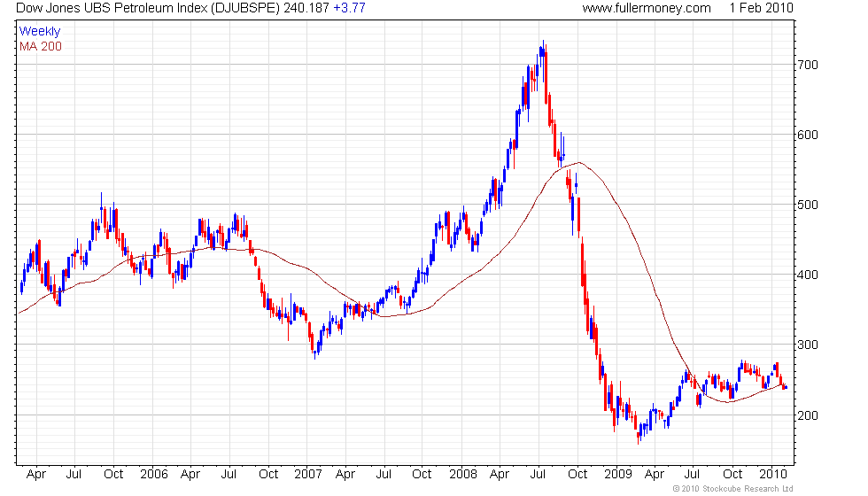Click the 400 y-axis label
The image size is (868, 496).
tap(808, 275)
